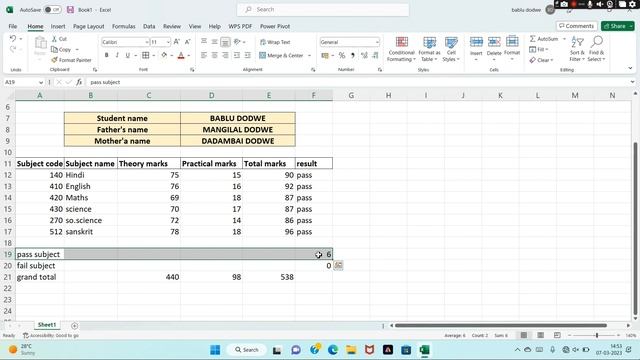The width and height of the screenshot is (640, 360).
Task: Click the Comments button
Action: click(576, 26)
